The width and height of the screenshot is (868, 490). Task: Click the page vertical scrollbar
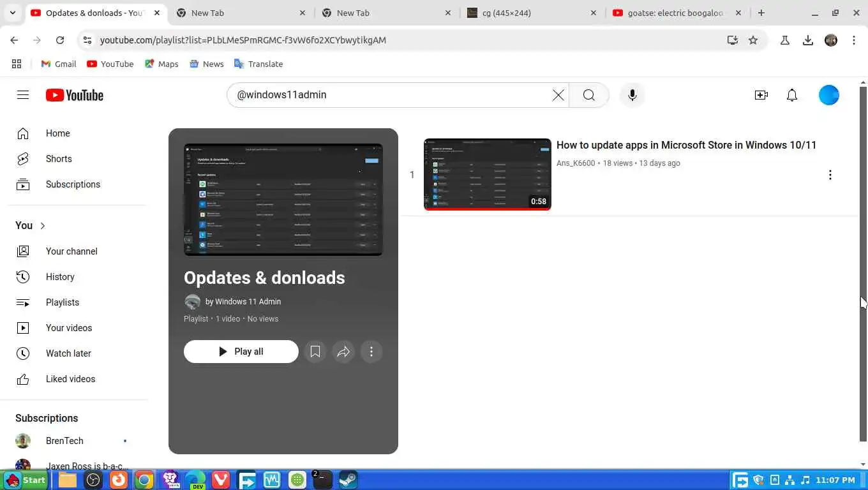pos(863,264)
